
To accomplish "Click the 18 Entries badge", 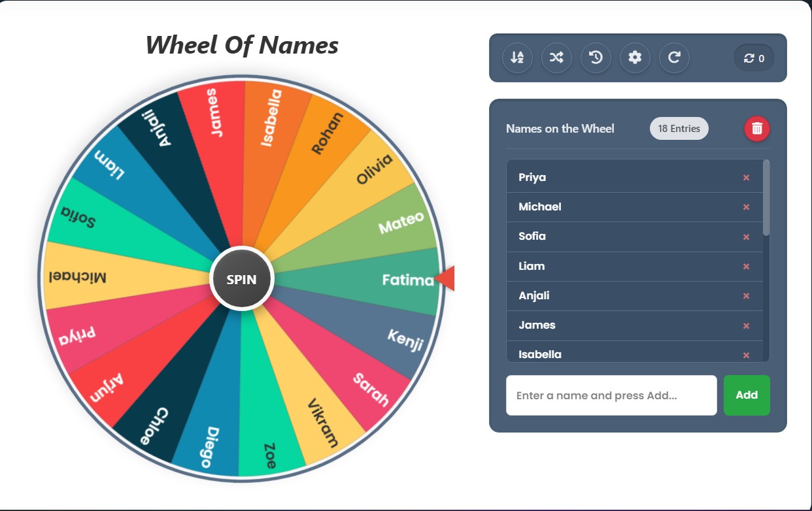I will point(679,129).
